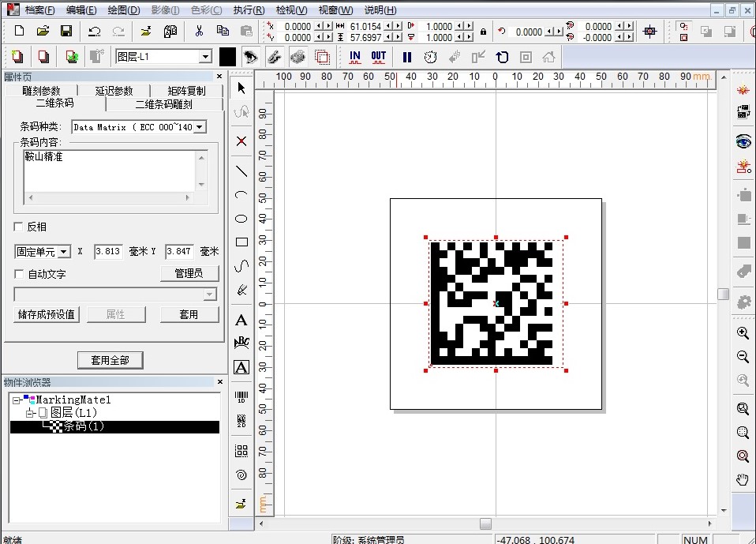Switch to the 矩阵复制 tab
This screenshot has width=756, height=544.
click(186, 91)
